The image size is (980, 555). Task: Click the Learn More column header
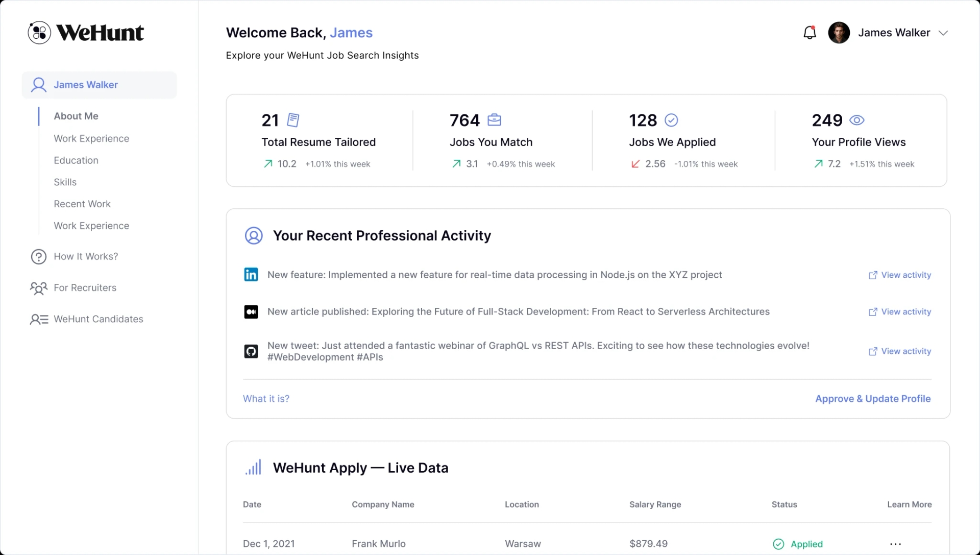click(x=909, y=504)
